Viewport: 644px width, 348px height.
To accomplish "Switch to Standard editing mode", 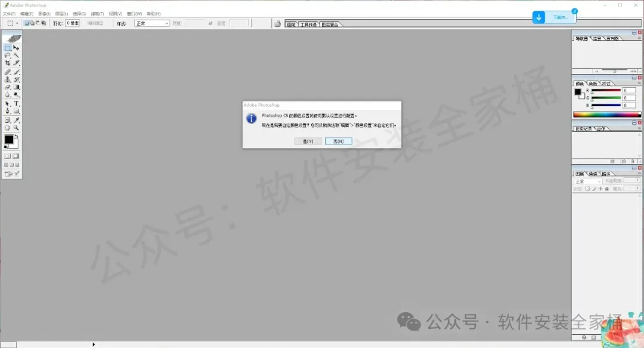I will tap(7, 156).
